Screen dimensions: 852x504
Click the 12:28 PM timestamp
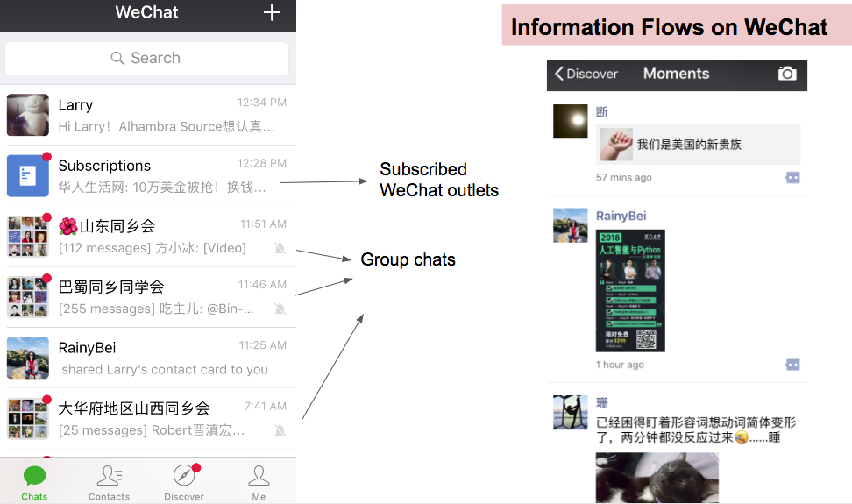[261, 164]
